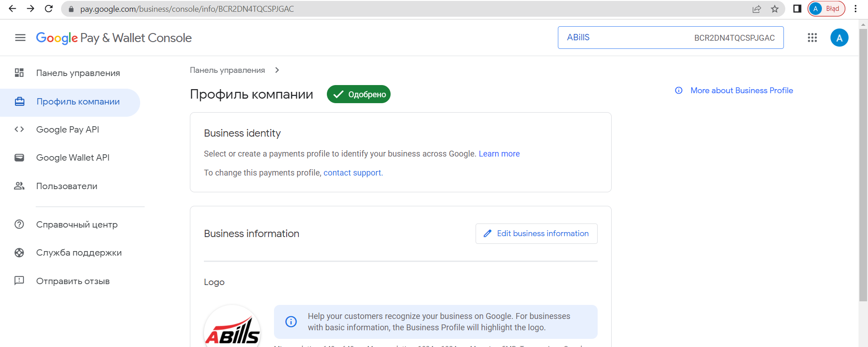The image size is (868, 347).
Task: Toggle the browser side panel icon
Action: click(x=797, y=9)
